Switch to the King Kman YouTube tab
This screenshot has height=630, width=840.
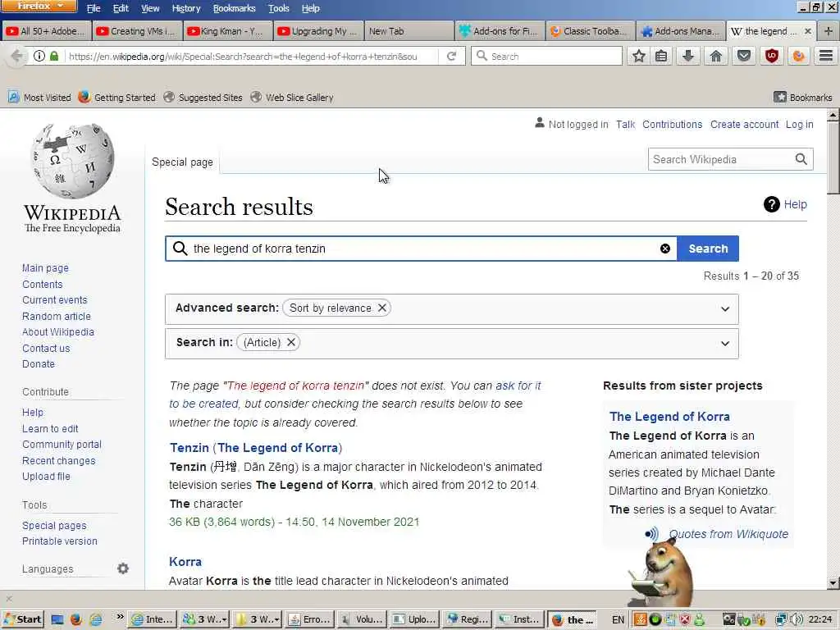click(227, 31)
